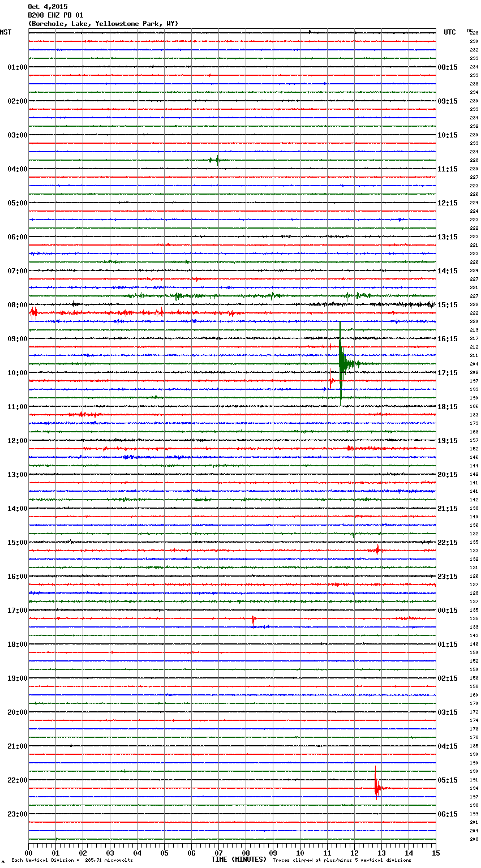Click the 'Traces clipped at plus/minus 5 vertical divisions' note
The height and width of the screenshot is (868, 481).
click(x=342, y=860)
